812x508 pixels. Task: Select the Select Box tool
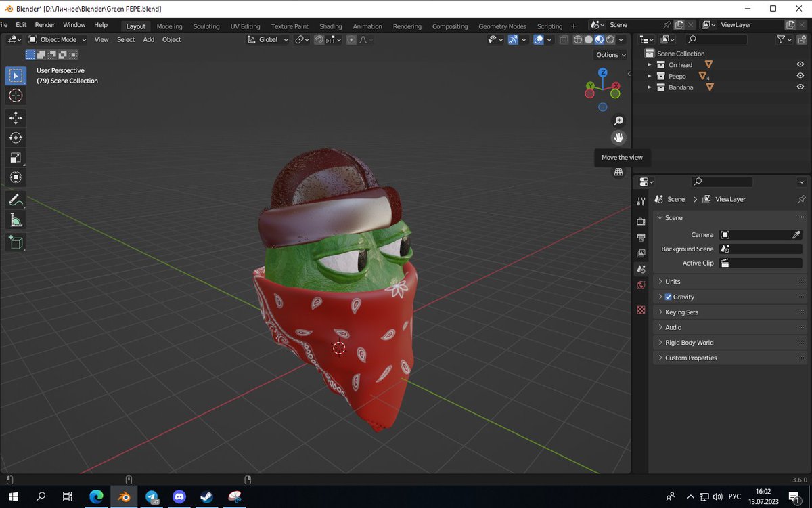pyautogui.click(x=16, y=76)
